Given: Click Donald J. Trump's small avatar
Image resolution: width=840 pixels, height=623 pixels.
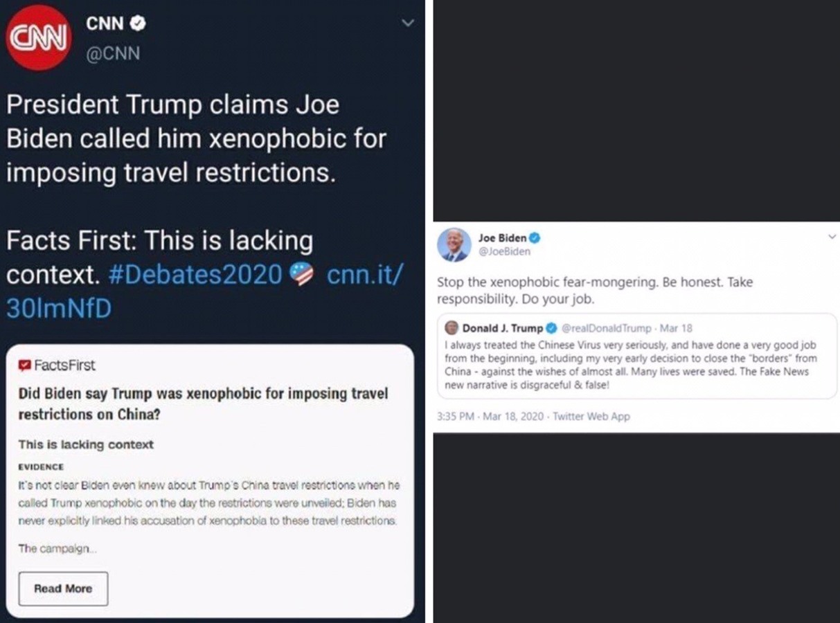Looking at the screenshot, I should (452, 327).
